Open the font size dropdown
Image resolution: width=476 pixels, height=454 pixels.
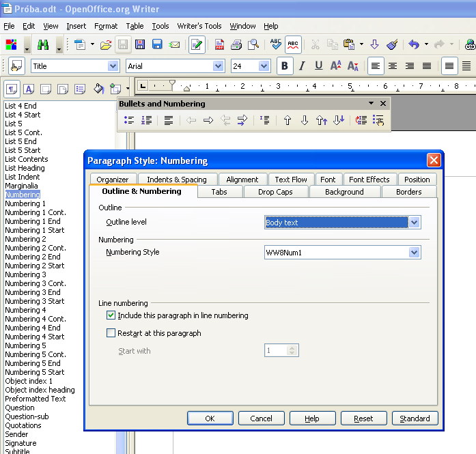pyautogui.click(x=264, y=66)
